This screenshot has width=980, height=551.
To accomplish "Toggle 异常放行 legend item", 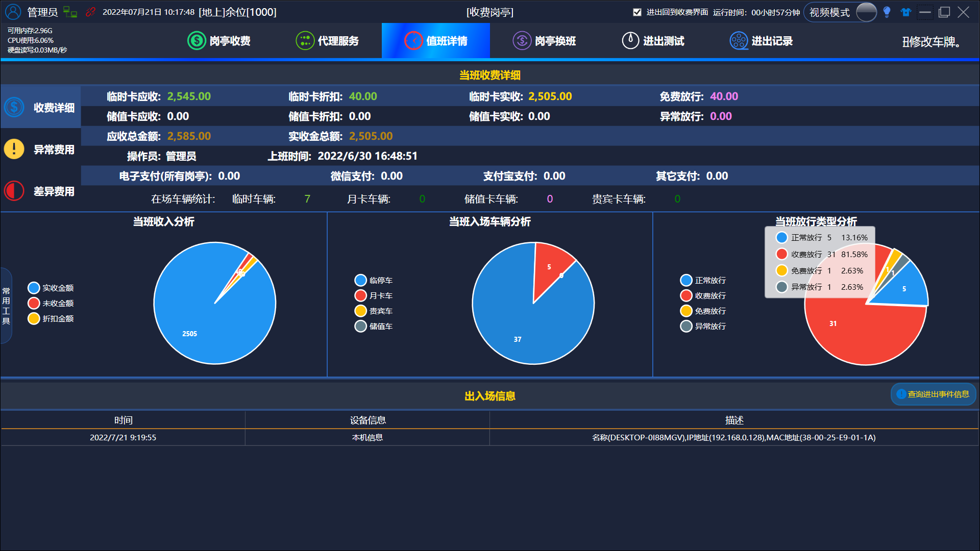I will coord(703,326).
